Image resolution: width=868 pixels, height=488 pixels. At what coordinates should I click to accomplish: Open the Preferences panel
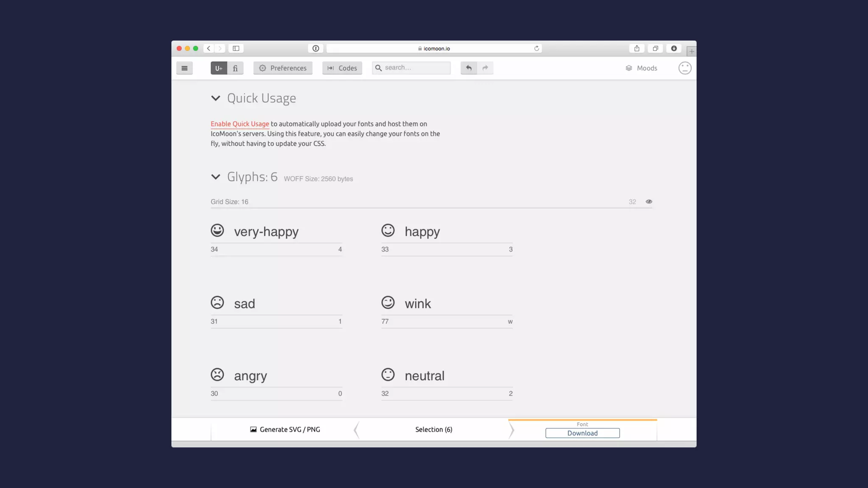(283, 68)
